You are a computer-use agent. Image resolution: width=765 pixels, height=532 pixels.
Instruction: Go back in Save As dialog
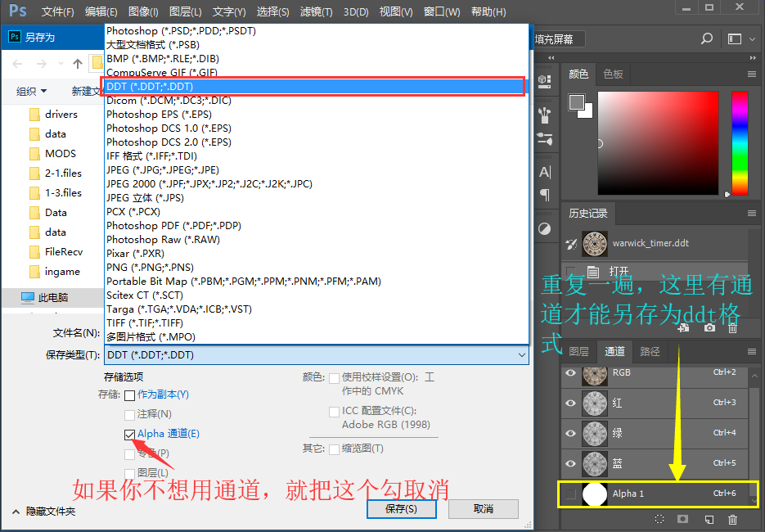tap(17, 64)
